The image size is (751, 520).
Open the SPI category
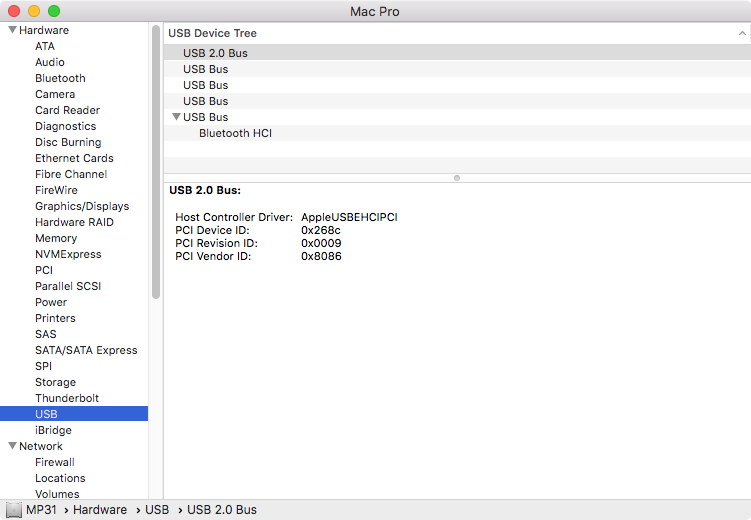[43, 366]
